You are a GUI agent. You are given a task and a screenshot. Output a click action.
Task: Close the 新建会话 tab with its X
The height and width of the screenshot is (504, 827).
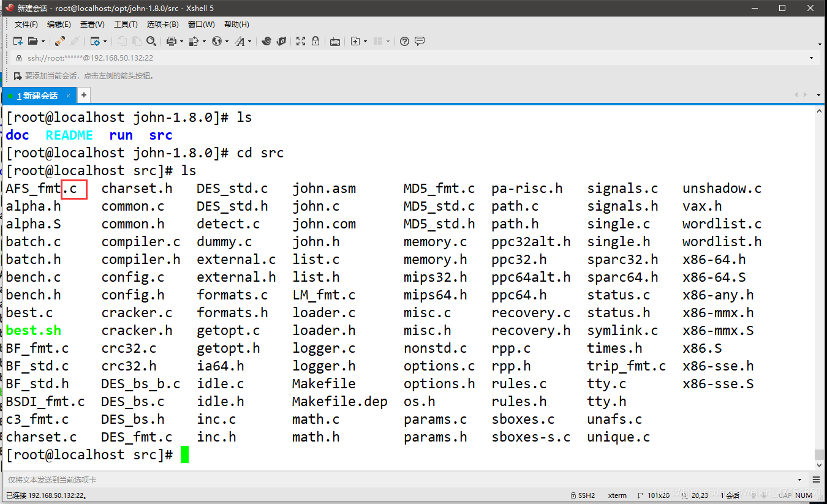[69, 96]
